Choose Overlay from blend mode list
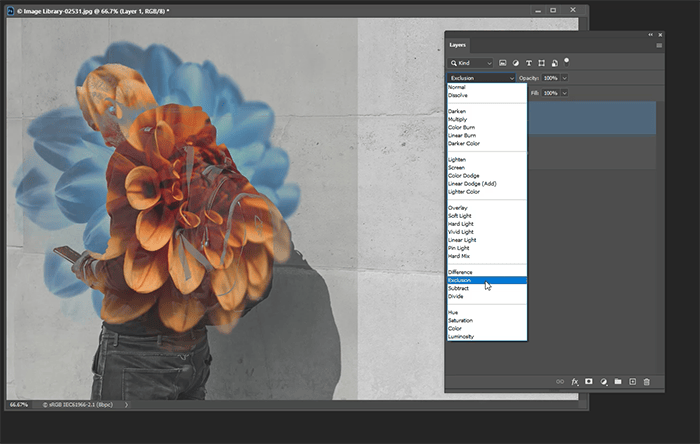The image size is (700, 444). (x=459, y=207)
